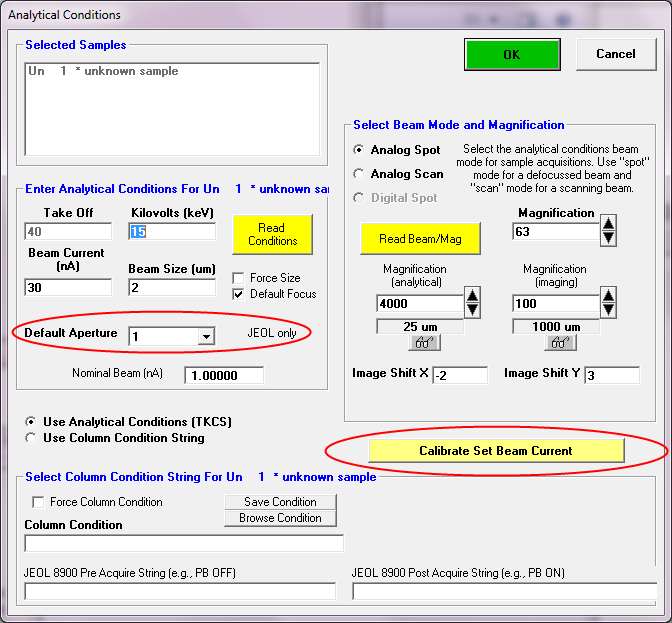Open the Default Aperture dropdown
The height and width of the screenshot is (623, 672).
(205, 337)
